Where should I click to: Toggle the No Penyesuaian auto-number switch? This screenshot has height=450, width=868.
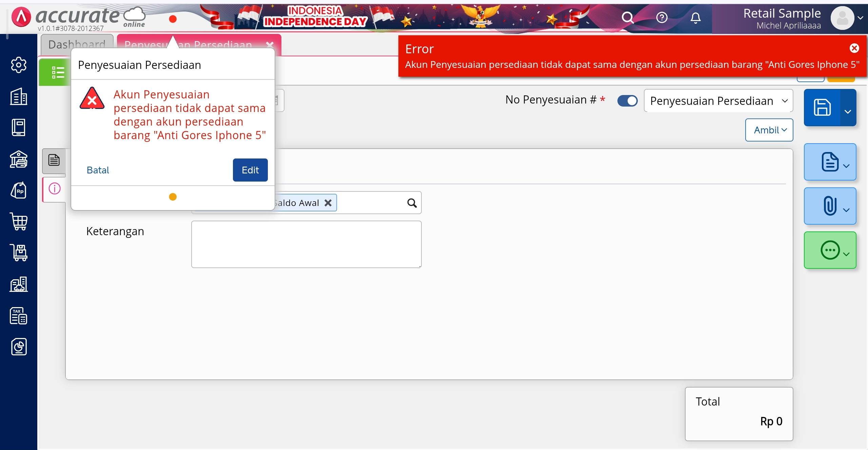tap(627, 101)
